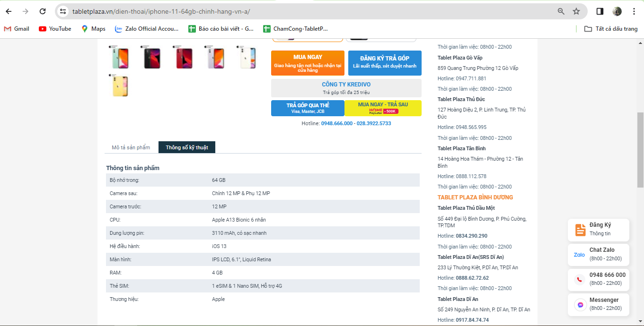
Task: Click hotline 0834.290.290
Action: (471, 236)
